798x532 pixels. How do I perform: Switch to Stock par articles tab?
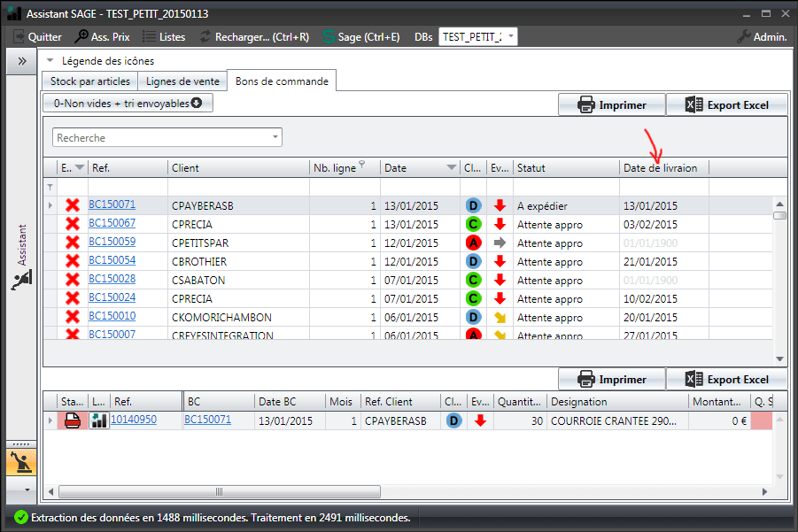coord(90,81)
